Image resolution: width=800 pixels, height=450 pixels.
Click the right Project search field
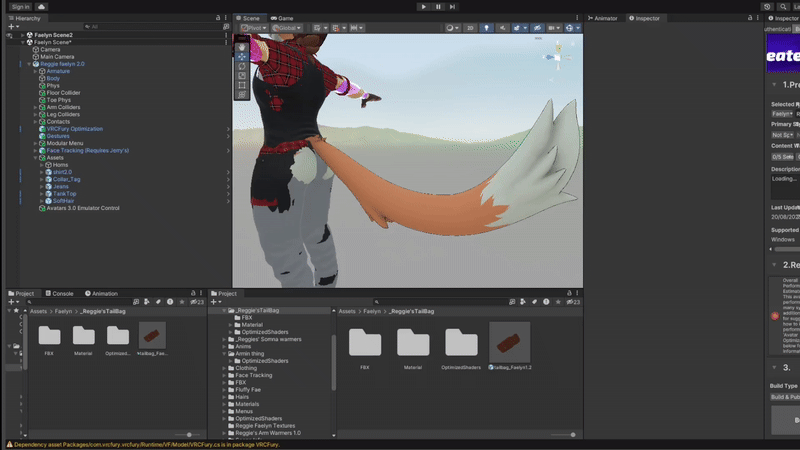(x=439, y=302)
